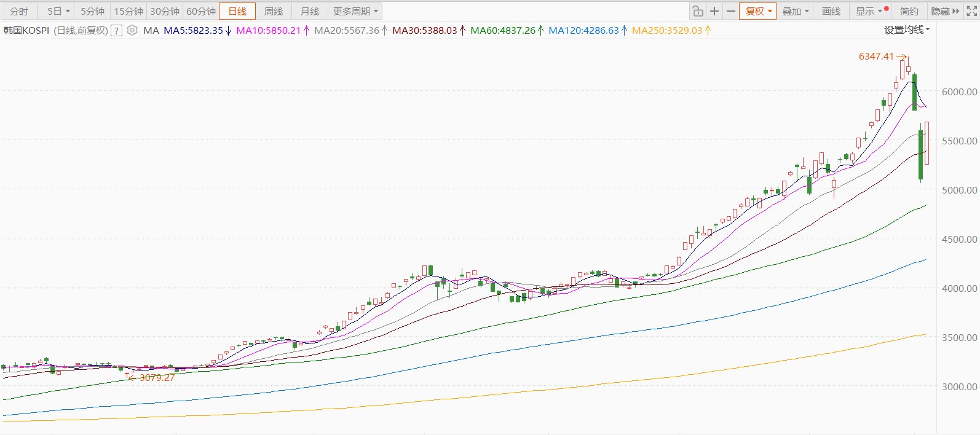Viewport: 980px width, 435px height.
Task: Click the 隐藏 hide panel button
Action: [945, 11]
